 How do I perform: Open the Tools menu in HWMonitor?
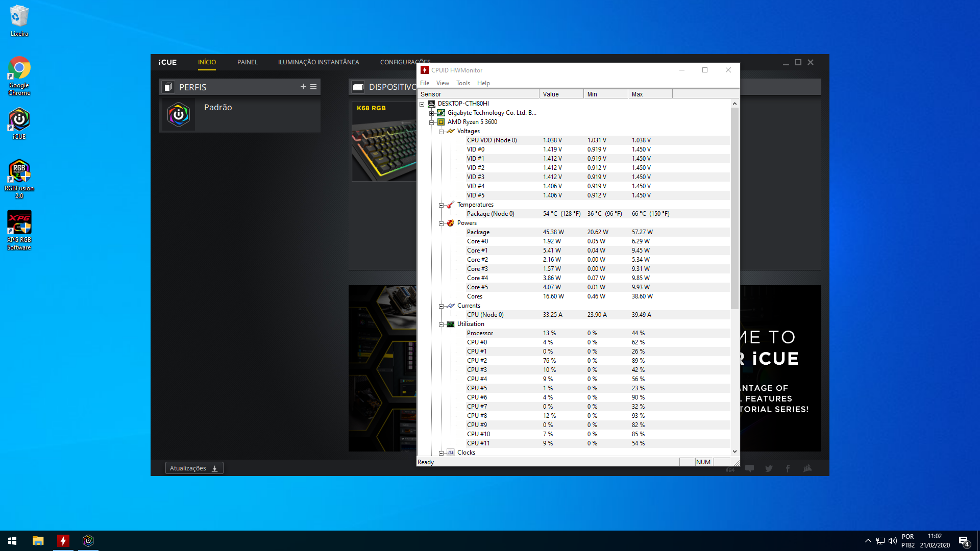point(463,83)
